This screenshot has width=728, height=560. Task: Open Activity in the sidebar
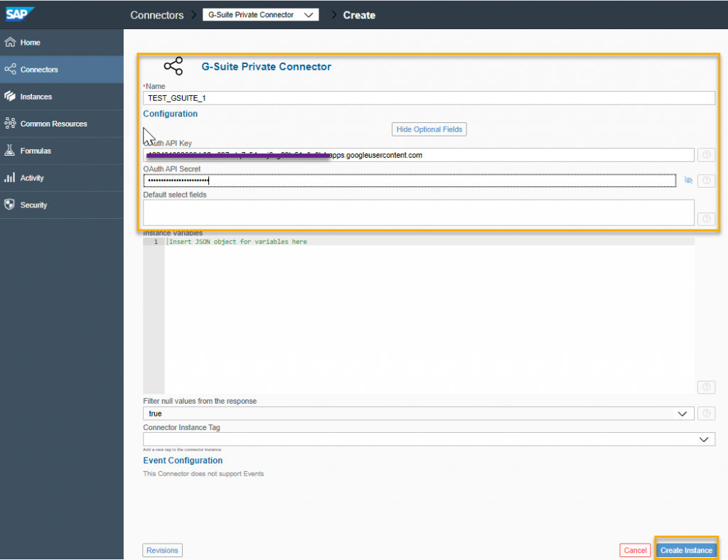[x=62, y=178]
